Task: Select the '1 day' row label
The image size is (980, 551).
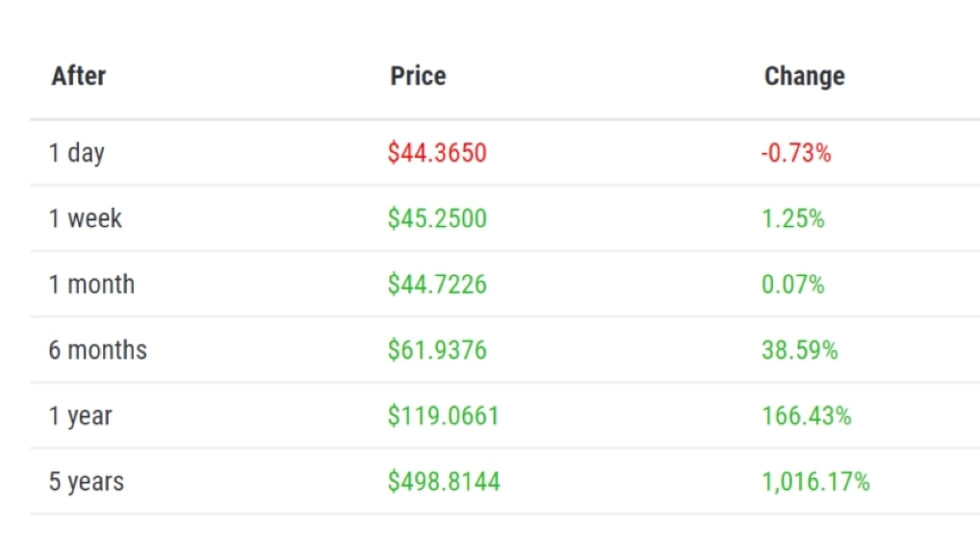Action: 77,153
